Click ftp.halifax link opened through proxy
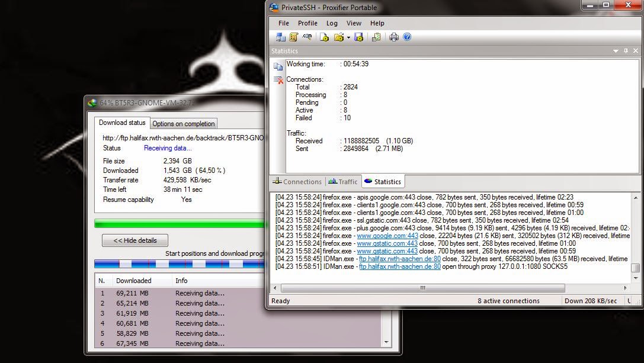 (x=400, y=266)
